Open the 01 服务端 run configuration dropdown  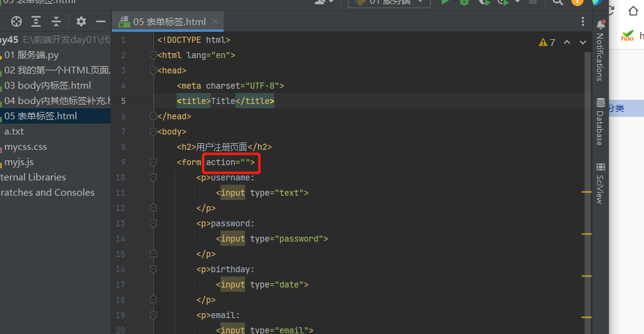pyautogui.click(x=389, y=2)
